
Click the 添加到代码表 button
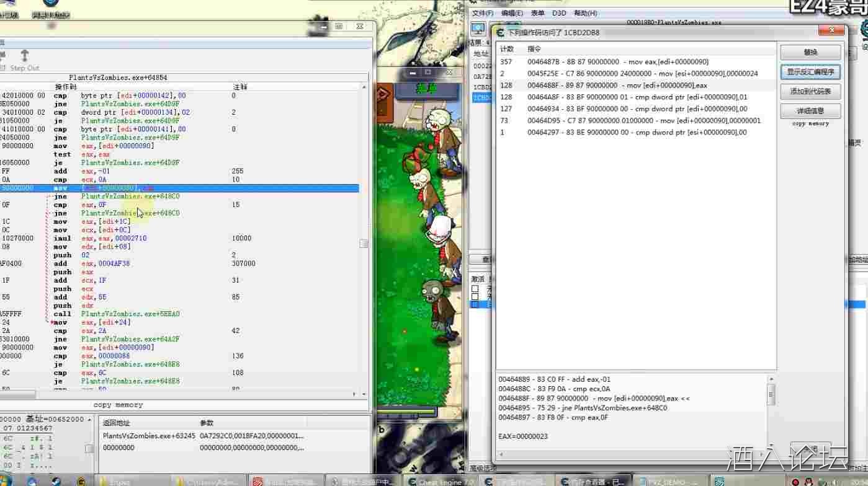pyautogui.click(x=810, y=91)
